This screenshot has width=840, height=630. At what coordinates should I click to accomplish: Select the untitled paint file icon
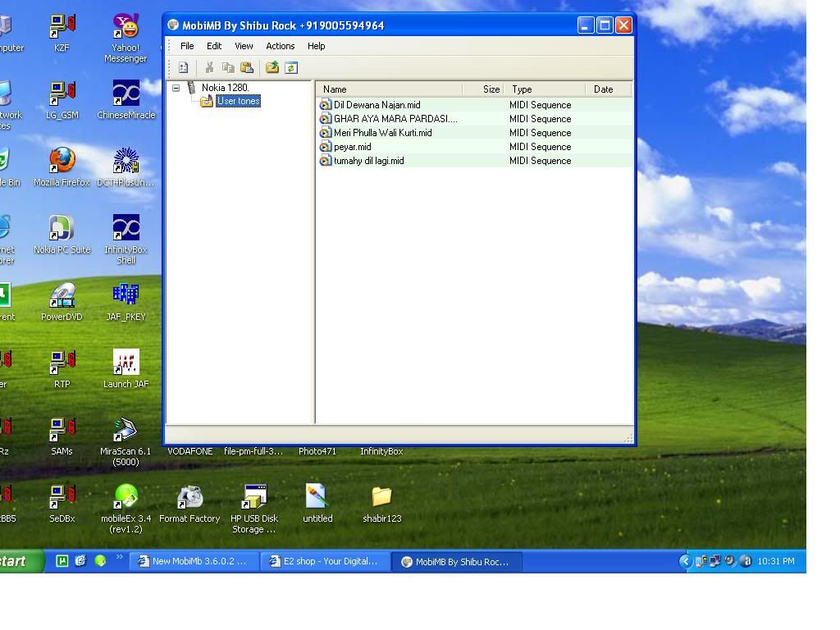point(317,504)
